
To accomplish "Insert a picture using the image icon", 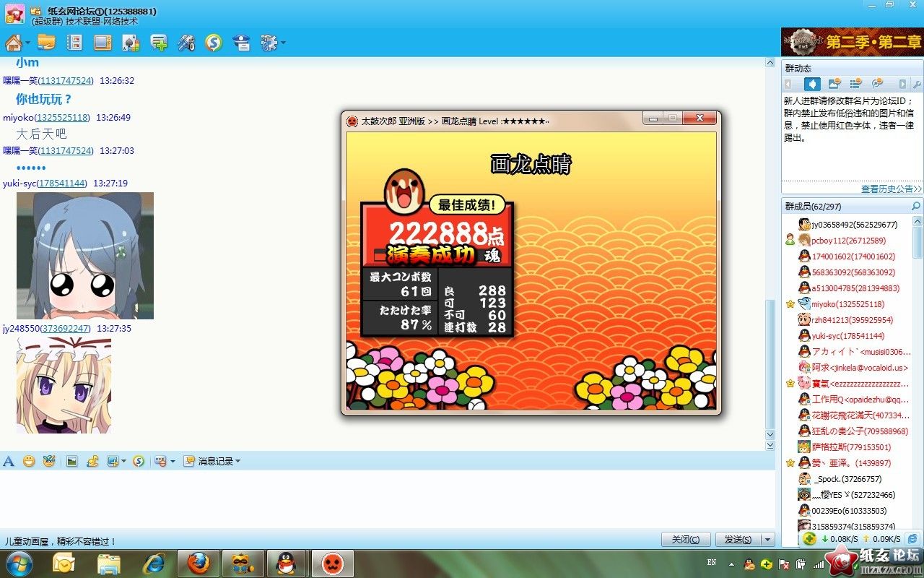I will pyautogui.click(x=71, y=461).
